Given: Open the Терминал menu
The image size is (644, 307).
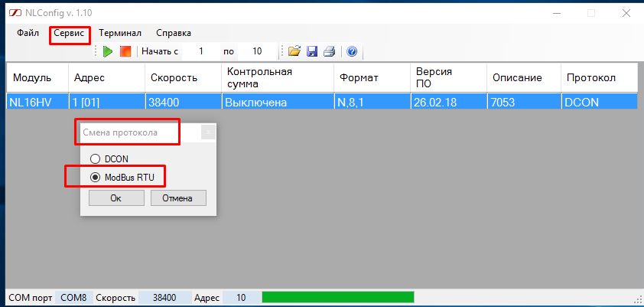Looking at the screenshot, I should point(120,33).
